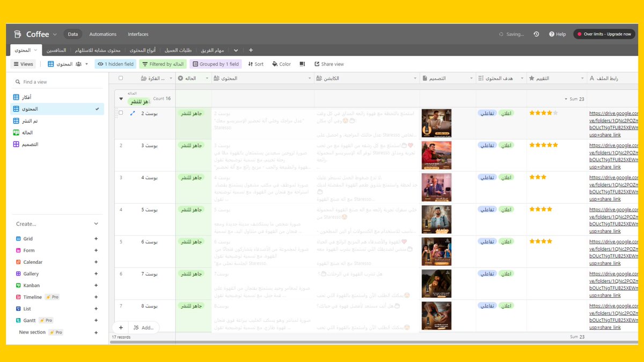
Task: Click plus to create a List view
Action: point(96,309)
